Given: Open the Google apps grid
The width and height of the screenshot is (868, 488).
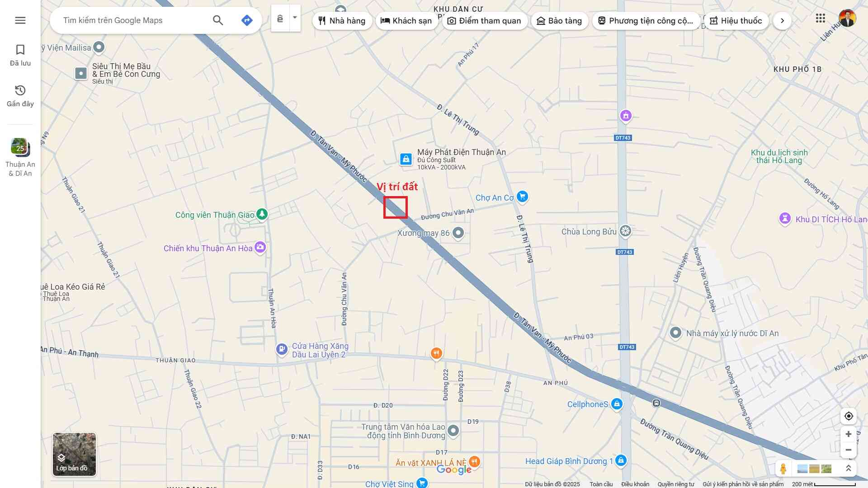Looking at the screenshot, I should tap(821, 19).
